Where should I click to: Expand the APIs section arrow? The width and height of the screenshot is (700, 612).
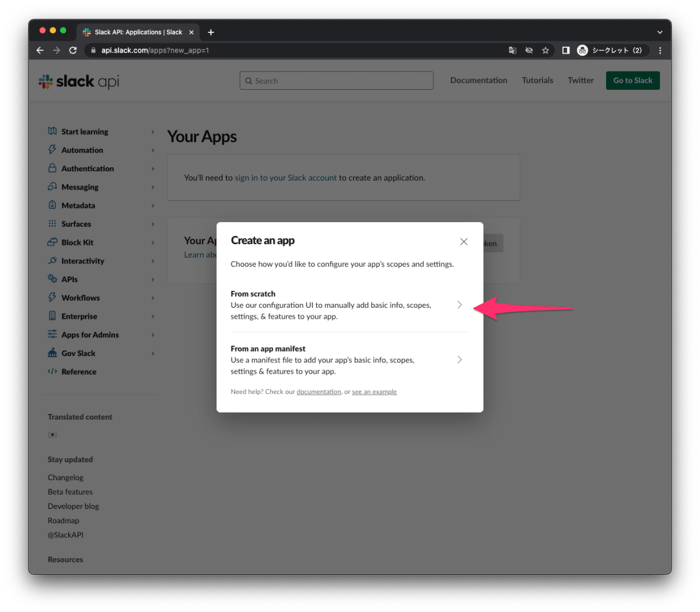[153, 279]
